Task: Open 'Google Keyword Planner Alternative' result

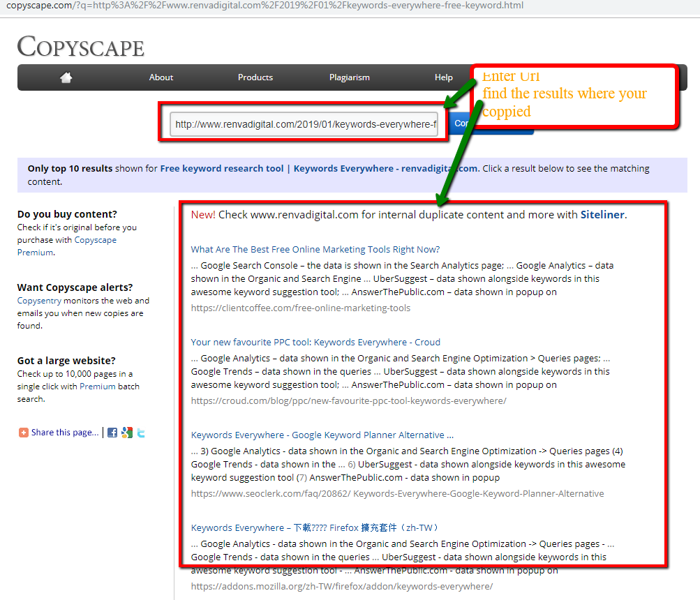Action: (x=322, y=435)
